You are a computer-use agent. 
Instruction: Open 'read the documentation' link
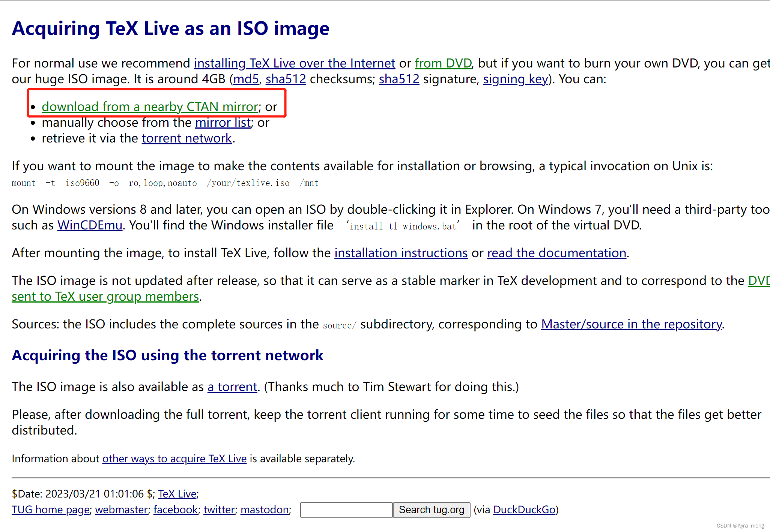(x=556, y=253)
